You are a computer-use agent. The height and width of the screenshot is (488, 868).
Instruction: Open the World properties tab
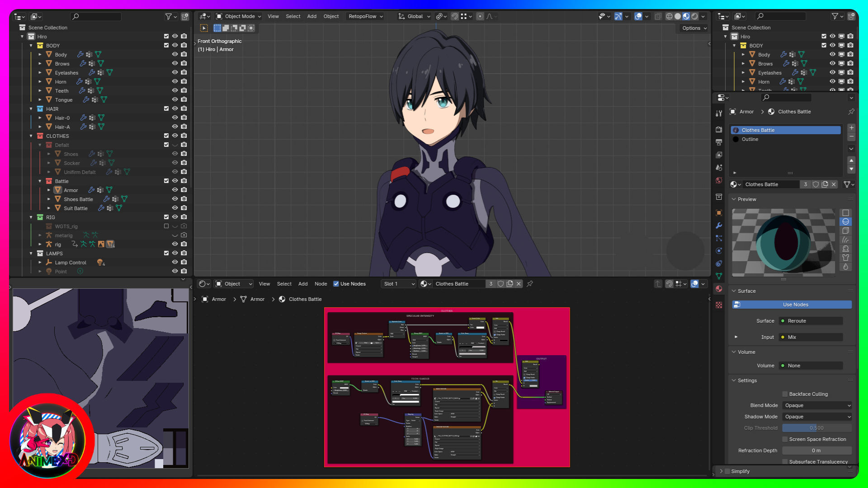pos(719,180)
